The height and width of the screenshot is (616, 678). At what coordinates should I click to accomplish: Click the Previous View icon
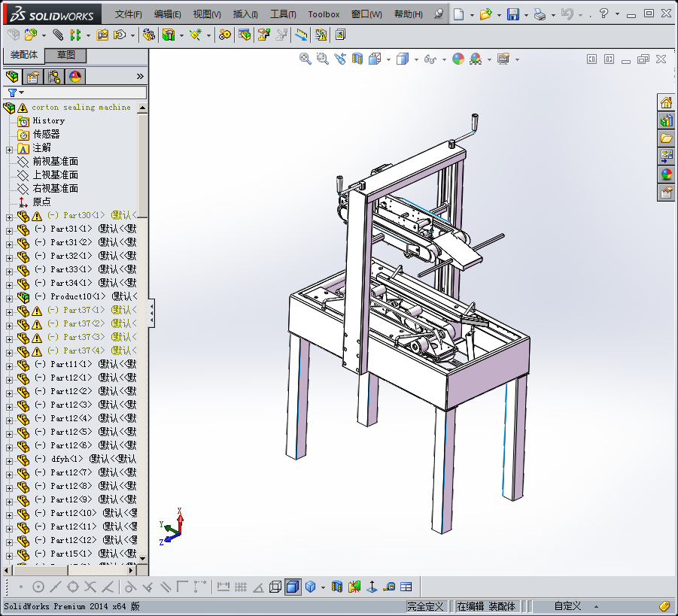click(x=340, y=59)
